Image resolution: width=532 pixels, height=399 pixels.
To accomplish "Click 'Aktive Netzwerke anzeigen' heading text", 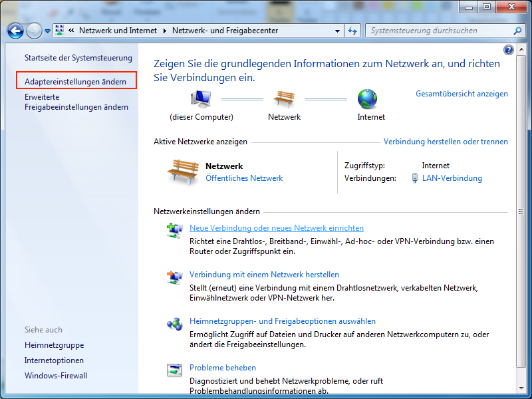I will tap(201, 142).
